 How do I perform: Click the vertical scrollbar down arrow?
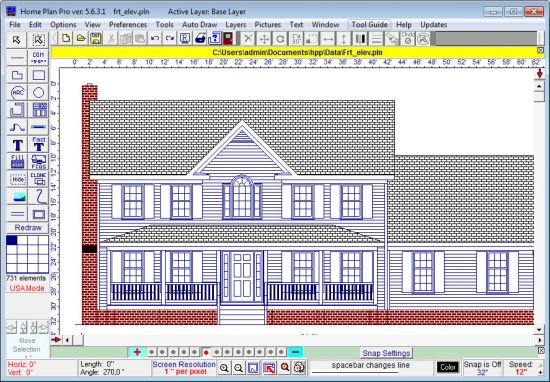click(539, 330)
